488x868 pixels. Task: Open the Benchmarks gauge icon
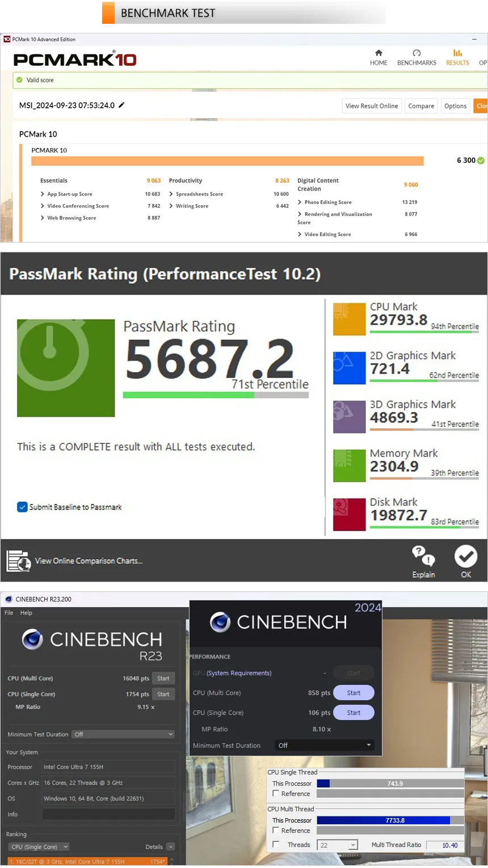417,53
